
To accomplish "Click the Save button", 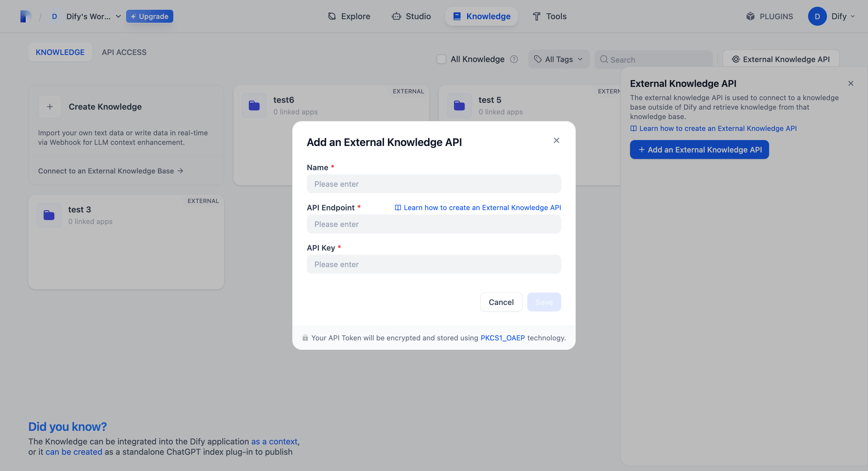I will (x=544, y=302).
